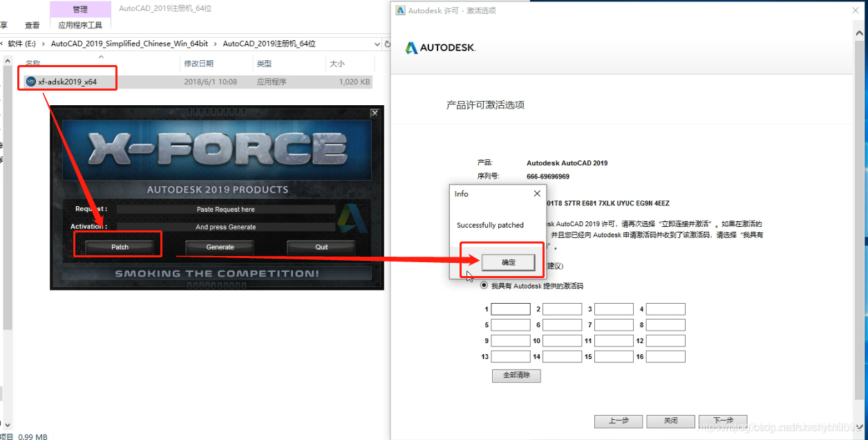
Task: Click the 'Successfully patched' message text
Action: tap(491, 225)
